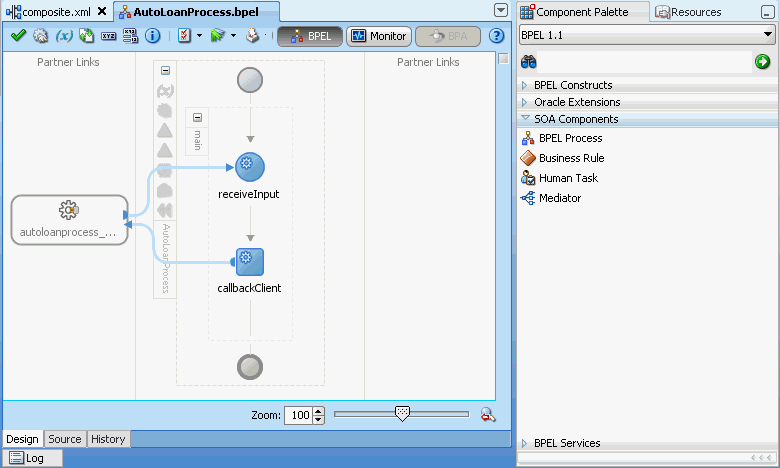
Task: Switch to BPEL view mode
Action: (x=310, y=36)
